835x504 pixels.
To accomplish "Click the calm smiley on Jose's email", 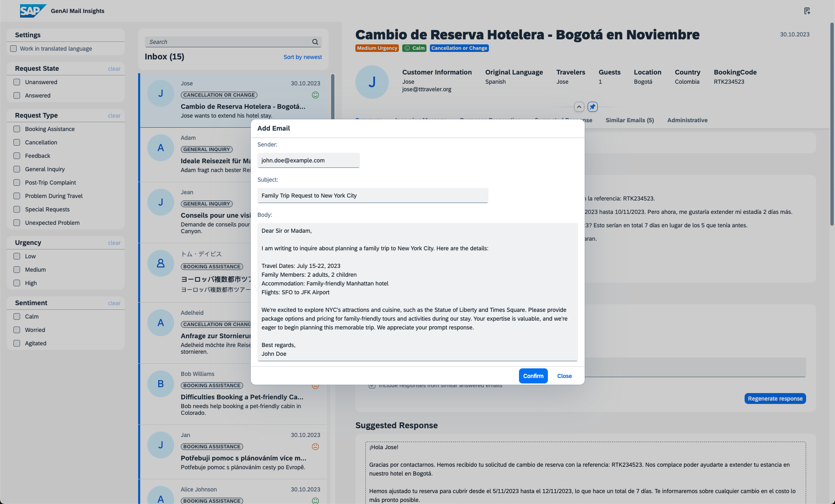I will 316,95.
